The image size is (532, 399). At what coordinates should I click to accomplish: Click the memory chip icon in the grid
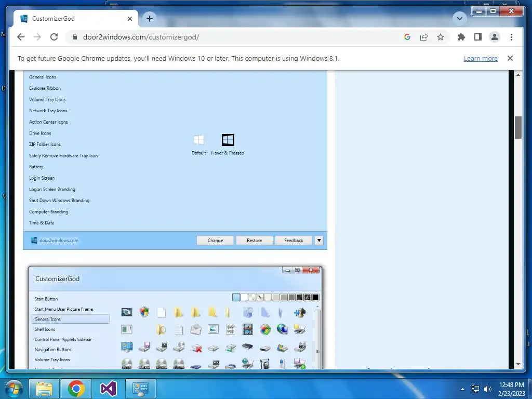(248, 347)
